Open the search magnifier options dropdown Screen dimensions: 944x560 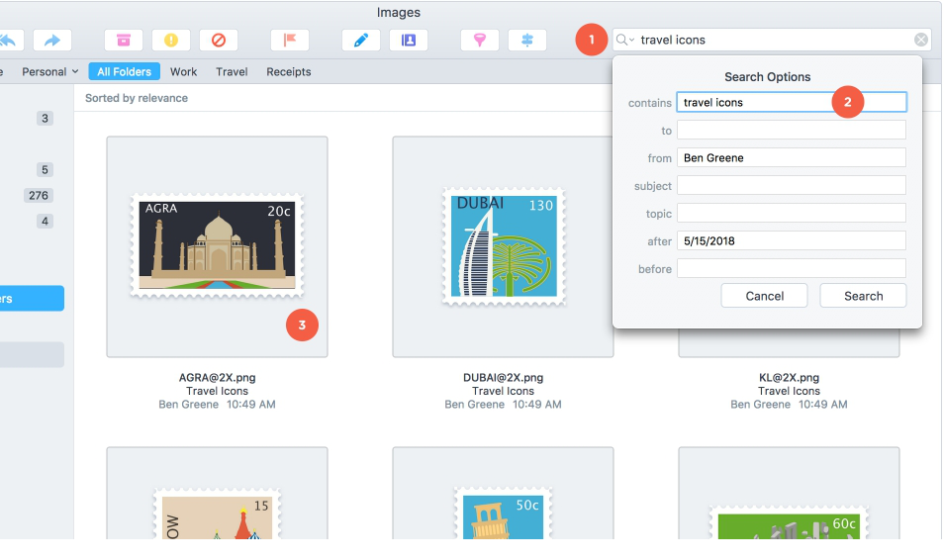625,40
